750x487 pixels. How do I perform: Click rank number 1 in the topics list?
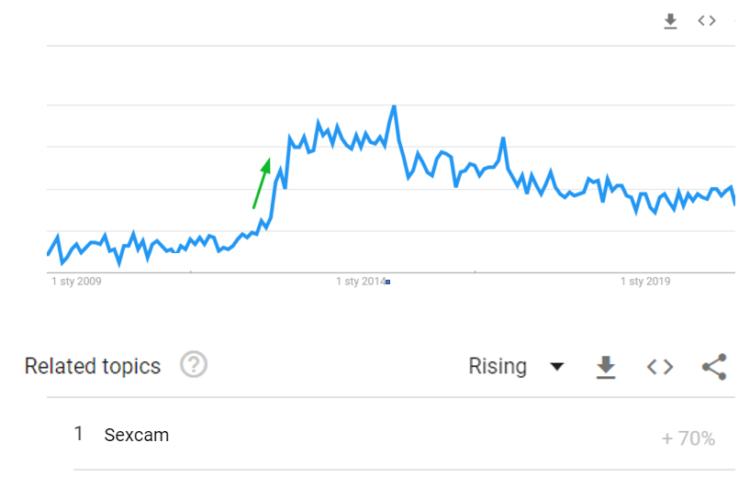[79, 434]
